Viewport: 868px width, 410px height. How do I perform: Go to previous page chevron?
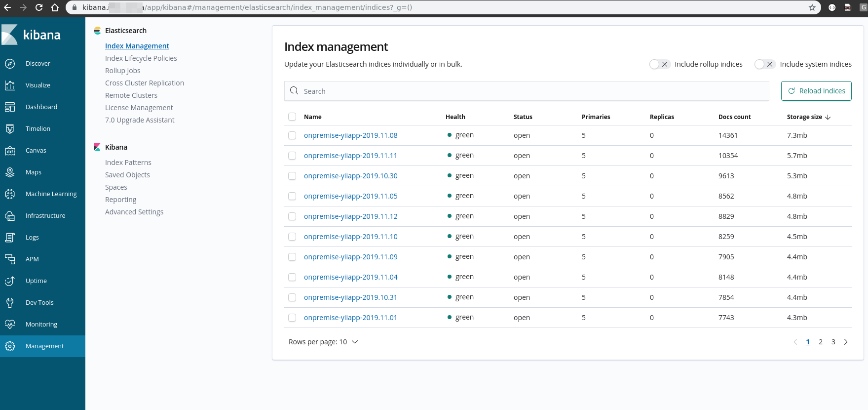tap(795, 342)
